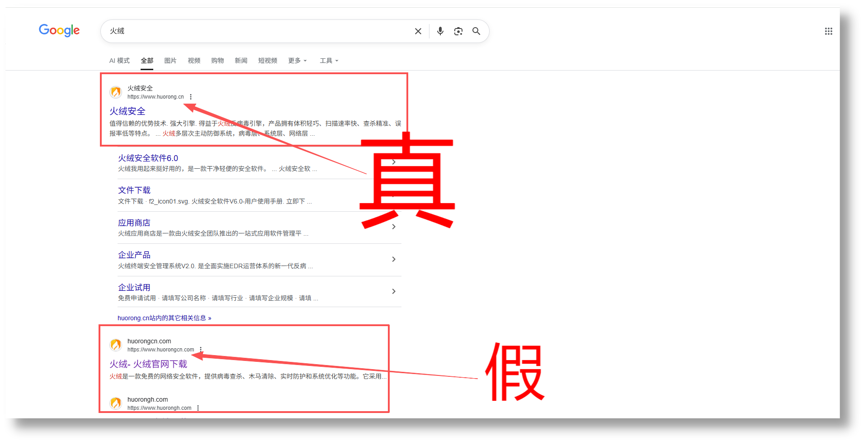This screenshot has width=868, height=446.
Task: Open the three-dot menu on huorongcn.com result
Action: [x=201, y=349]
